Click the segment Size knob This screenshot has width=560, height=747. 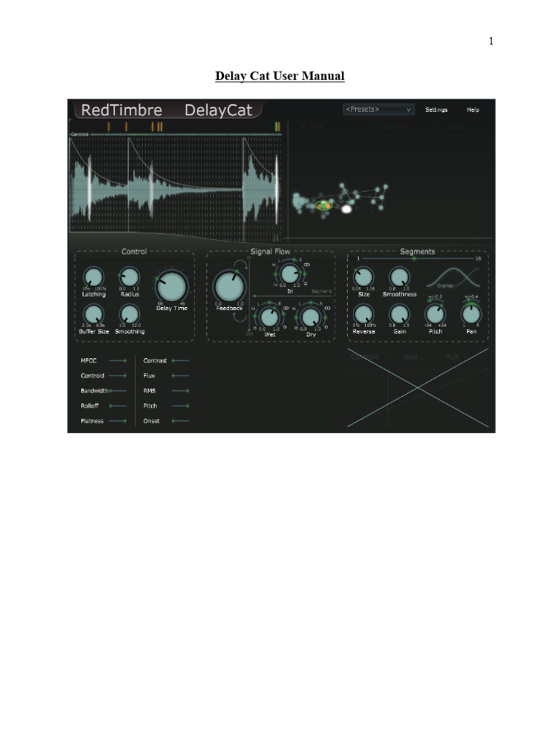pyautogui.click(x=363, y=277)
